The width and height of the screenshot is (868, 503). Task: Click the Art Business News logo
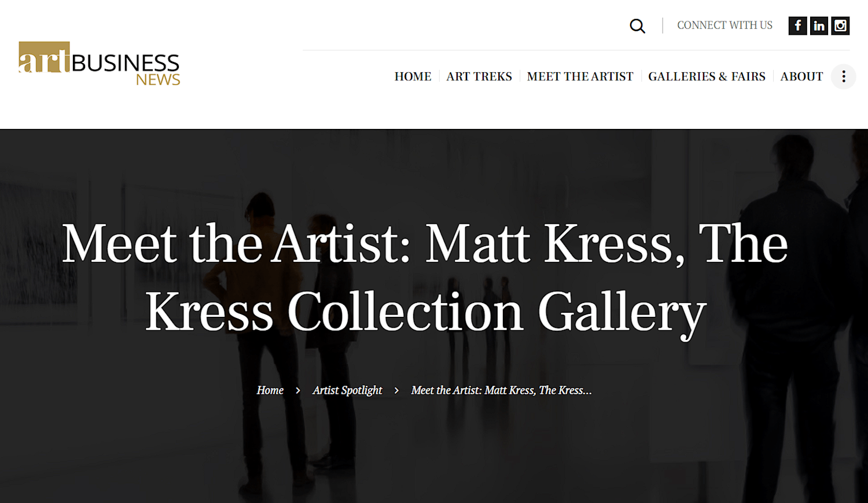(x=99, y=64)
